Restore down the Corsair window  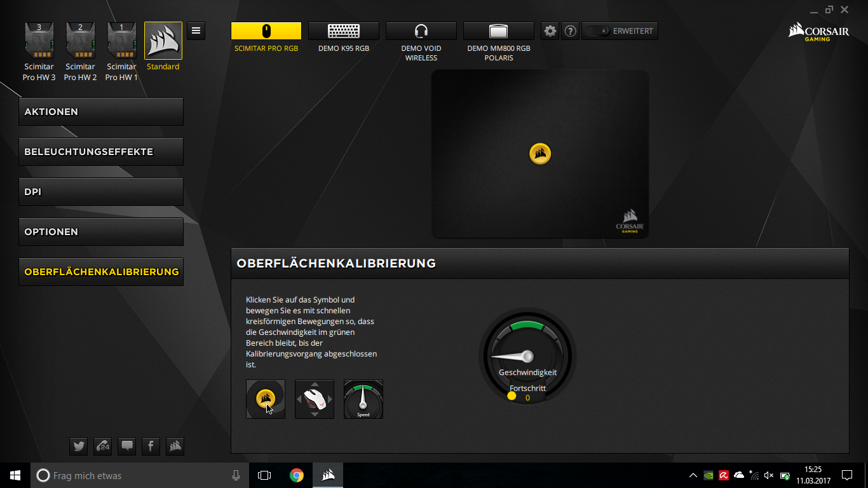(x=829, y=10)
